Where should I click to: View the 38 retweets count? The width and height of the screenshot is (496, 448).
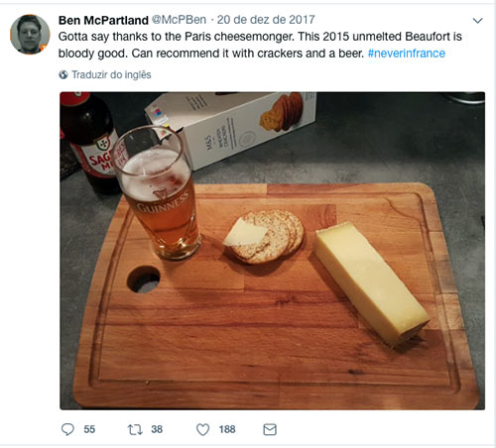[157, 429]
